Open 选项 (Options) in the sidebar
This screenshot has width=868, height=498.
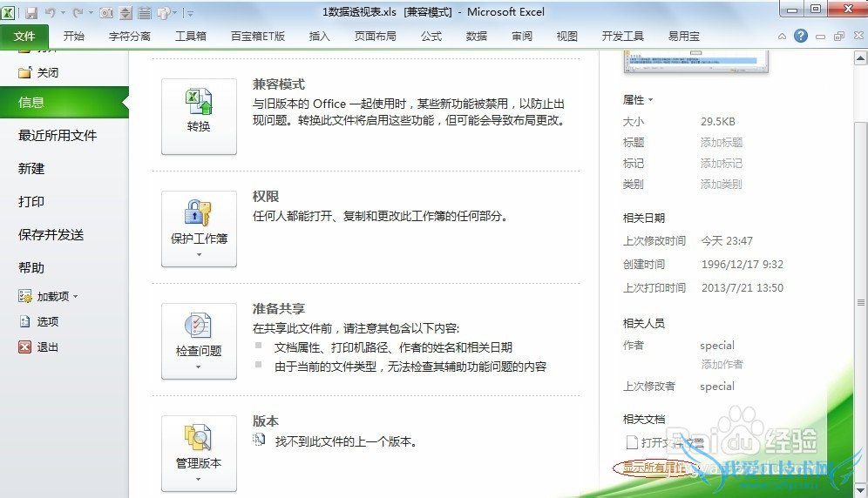pos(38,321)
